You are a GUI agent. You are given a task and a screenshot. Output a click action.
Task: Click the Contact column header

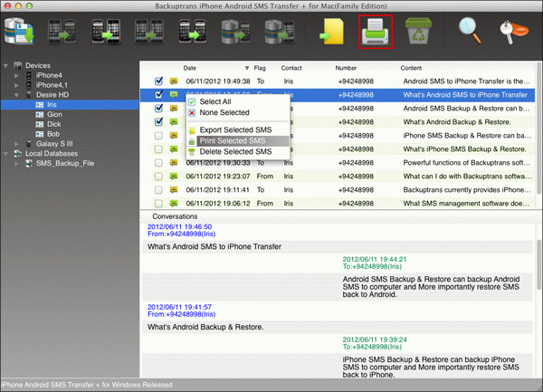click(291, 68)
